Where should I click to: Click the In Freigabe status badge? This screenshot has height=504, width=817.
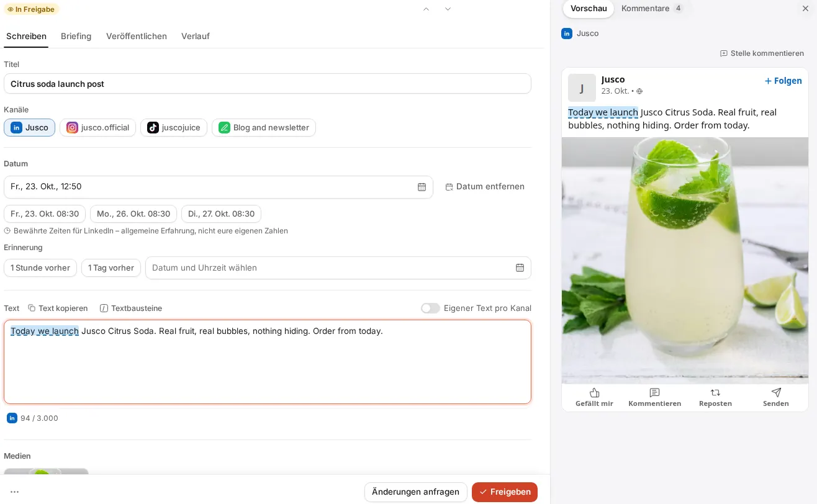click(32, 9)
